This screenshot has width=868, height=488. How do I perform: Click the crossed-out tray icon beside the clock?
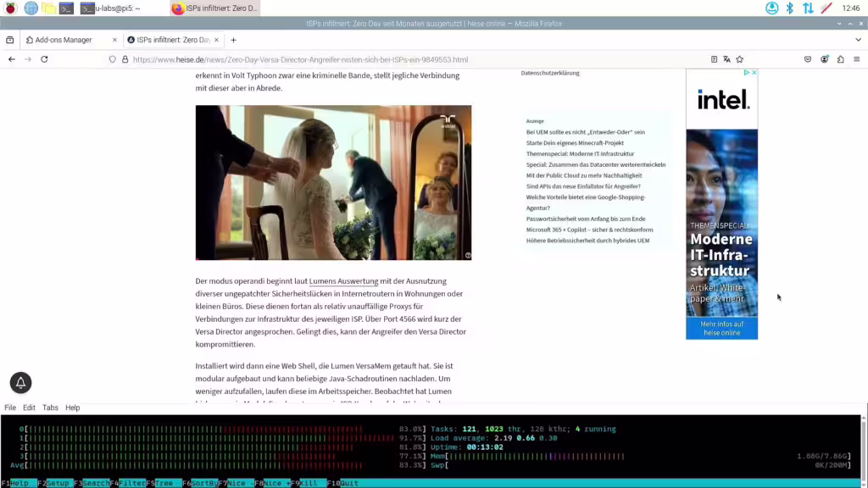click(826, 8)
